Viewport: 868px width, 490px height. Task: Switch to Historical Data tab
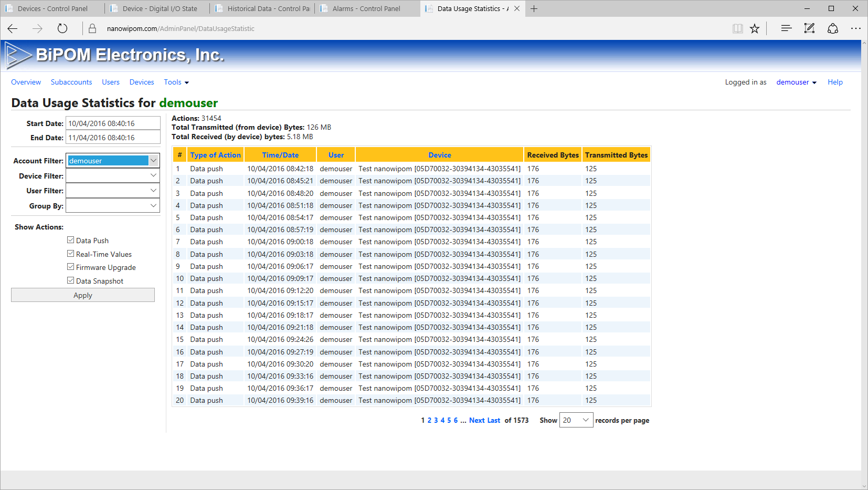click(262, 8)
